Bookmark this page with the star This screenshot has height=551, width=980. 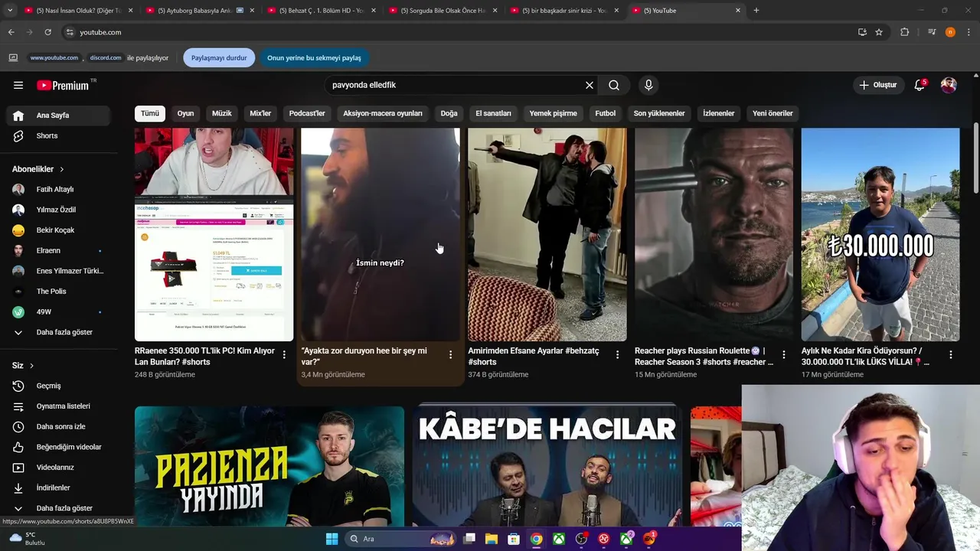[879, 32]
